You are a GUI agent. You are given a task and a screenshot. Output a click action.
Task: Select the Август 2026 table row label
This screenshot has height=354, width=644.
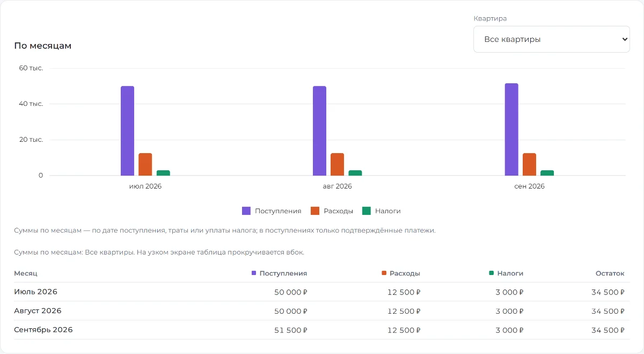(x=38, y=310)
